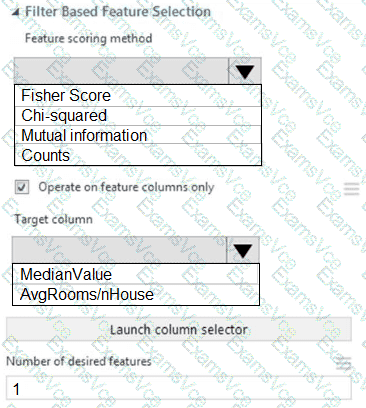Click the Filter Based Feature Selection title
This screenshot has width=366, height=408.
click(x=118, y=12)
